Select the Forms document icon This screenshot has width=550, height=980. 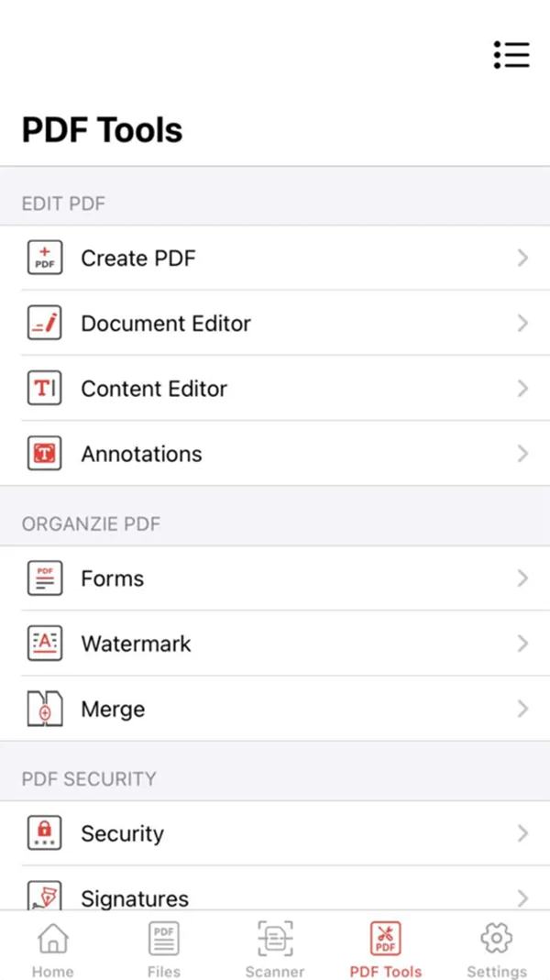point(44,578)
